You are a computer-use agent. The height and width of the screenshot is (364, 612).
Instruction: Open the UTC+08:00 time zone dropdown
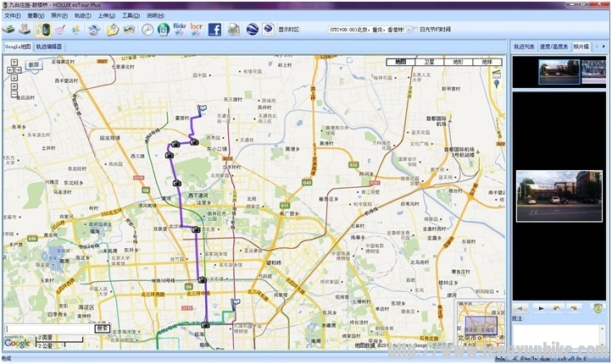(408, 30)
